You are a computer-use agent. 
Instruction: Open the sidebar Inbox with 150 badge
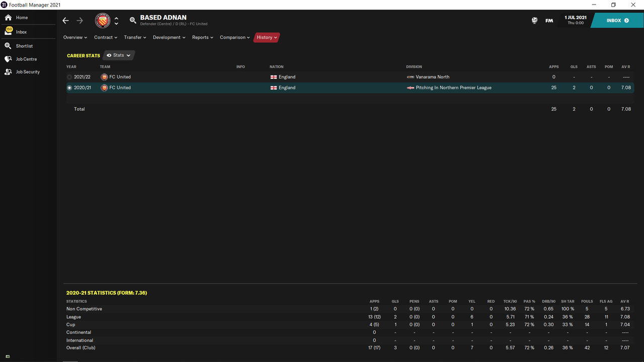tap(9, 31)
